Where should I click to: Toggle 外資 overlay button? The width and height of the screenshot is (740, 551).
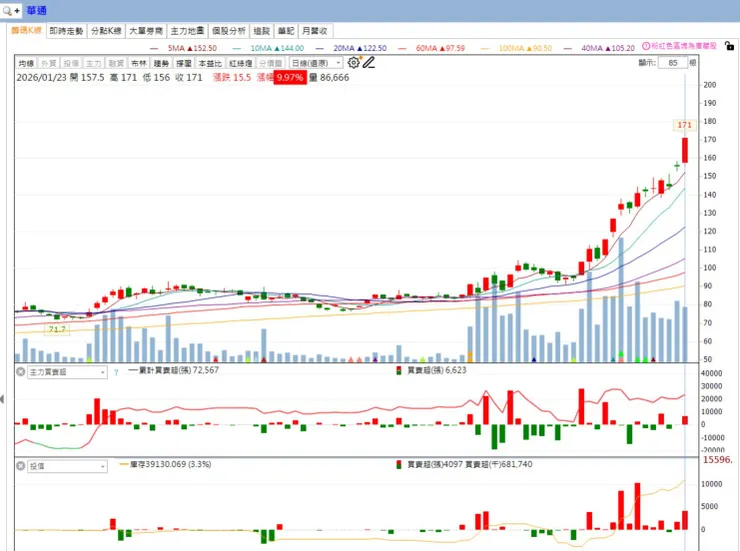click(49, 63)
